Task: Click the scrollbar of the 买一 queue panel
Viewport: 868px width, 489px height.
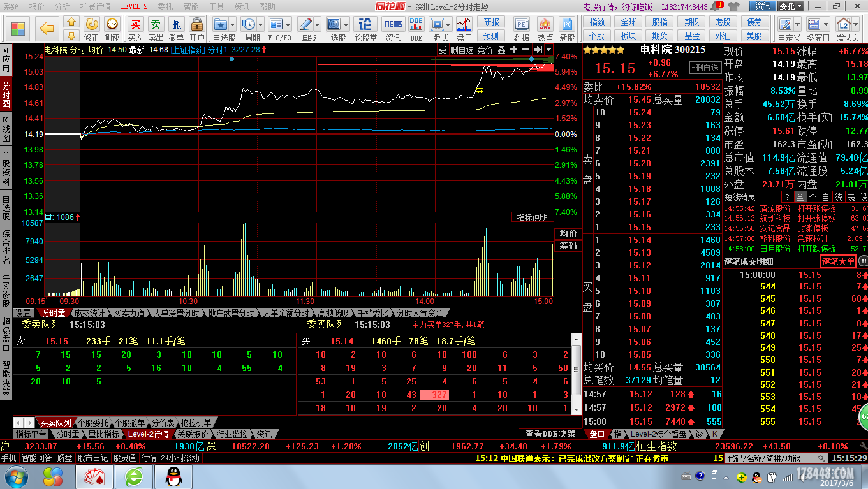Action: 577,375
